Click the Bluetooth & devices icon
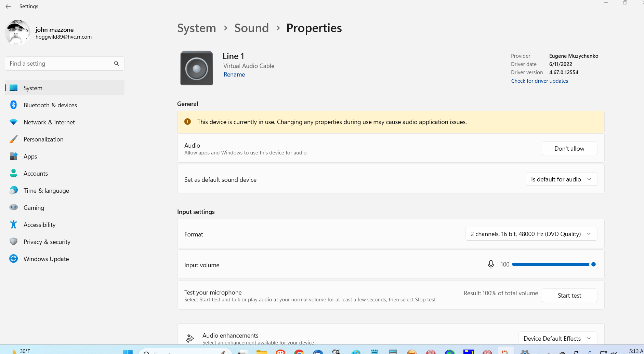Viewport: 644px width, 354px height. click(x=14, y=105)
